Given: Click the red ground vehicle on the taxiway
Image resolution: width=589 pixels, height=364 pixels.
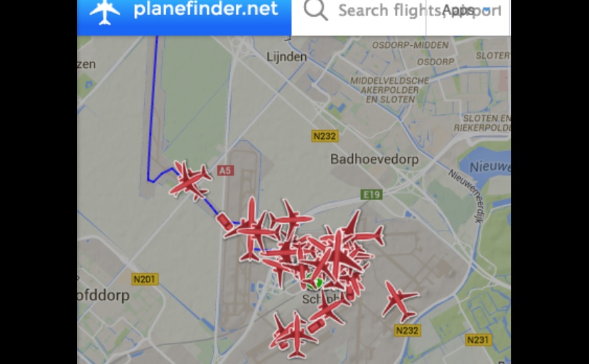Looking at the screenshot, I should pos(225,221).
